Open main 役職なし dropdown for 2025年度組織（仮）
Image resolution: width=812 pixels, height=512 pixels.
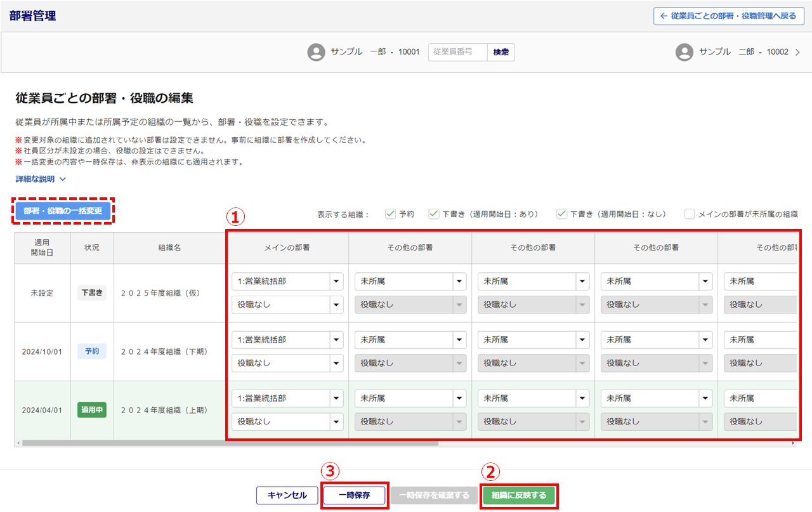click(x=287, y=305)
